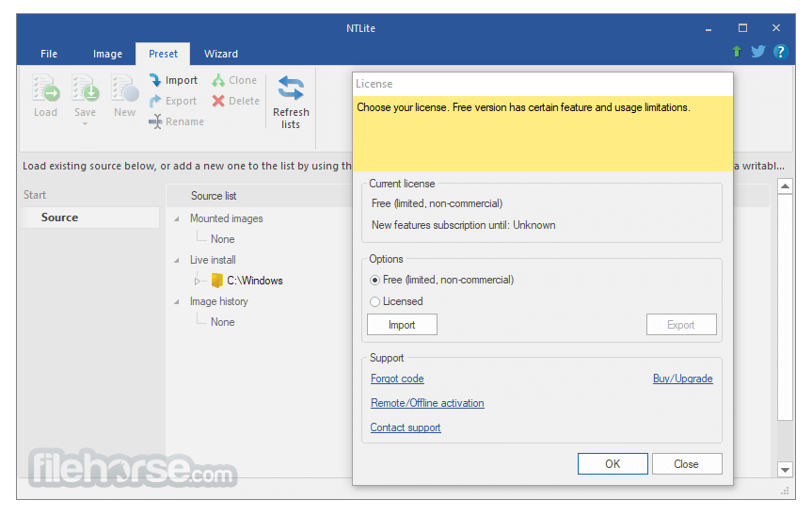Click the Save preset icon
Image resolution: width=812 pixels, height=516 pixels.
click(x=85, y=89)
